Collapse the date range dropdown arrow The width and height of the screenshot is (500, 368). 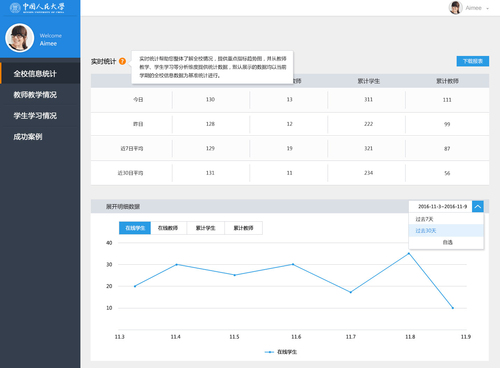click(x=478, y=207)
